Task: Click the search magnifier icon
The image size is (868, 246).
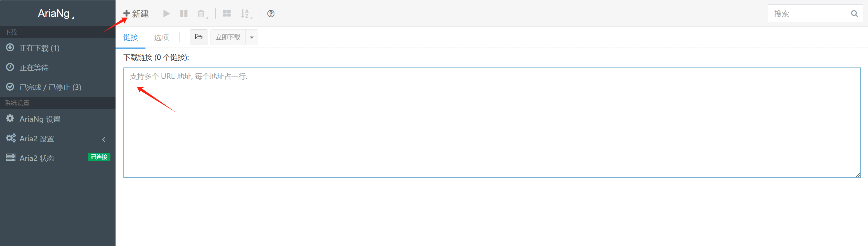Action: [854, 13]
